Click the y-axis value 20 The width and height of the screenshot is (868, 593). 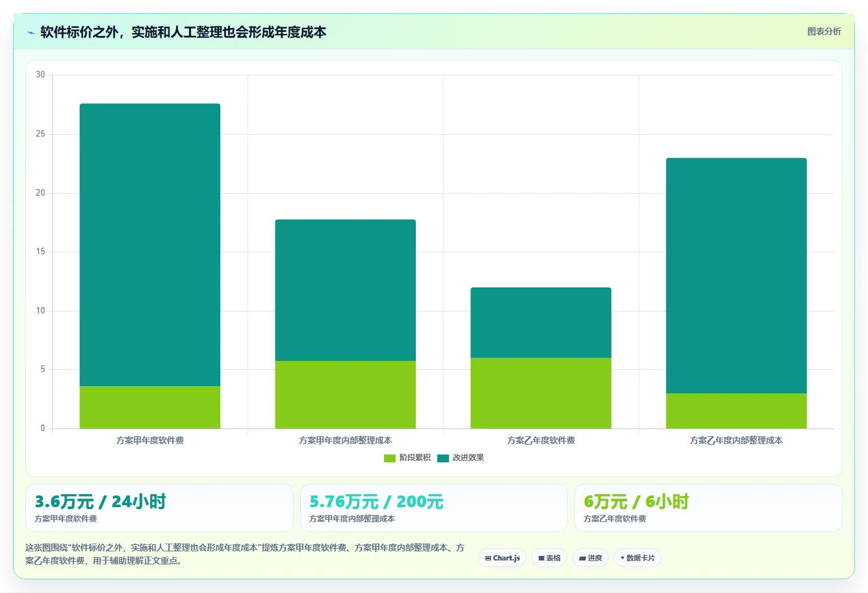click(40, 193)
